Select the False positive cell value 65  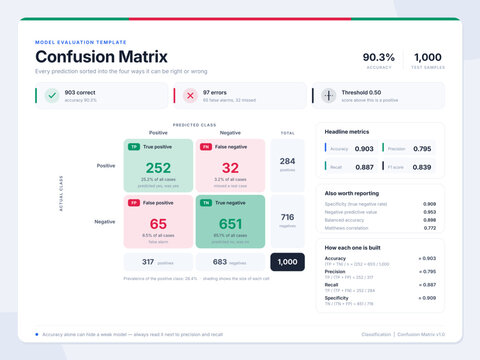[x=158, y=224]
